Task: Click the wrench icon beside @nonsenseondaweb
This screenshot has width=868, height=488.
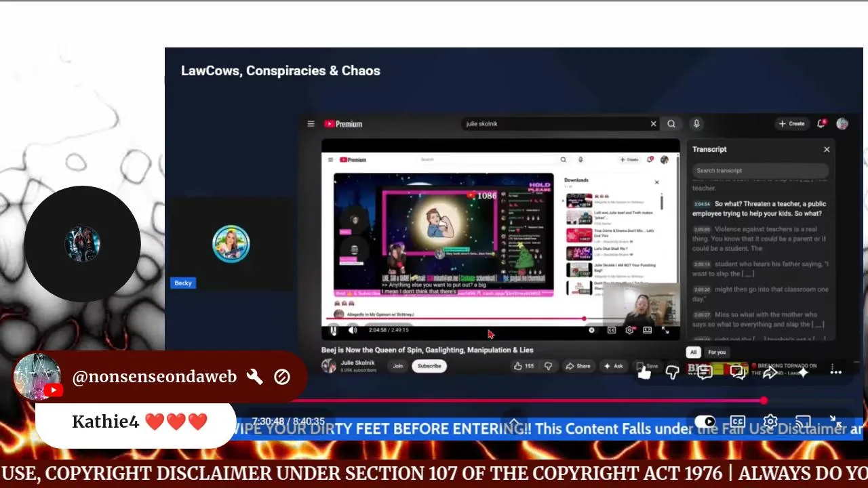Action: (254, 377)
